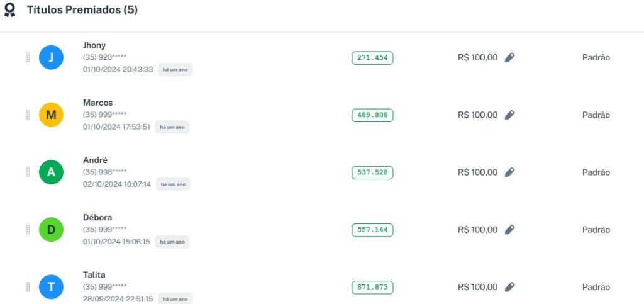The height and width of the screenshot is (304, 644).
Task: Click the Padrão label in André's row
Action: pos(596,172)
